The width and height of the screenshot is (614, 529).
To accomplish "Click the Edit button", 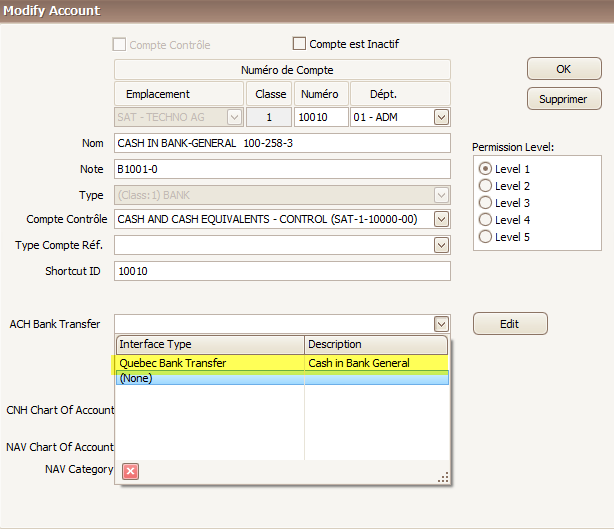I will [510, 324].
